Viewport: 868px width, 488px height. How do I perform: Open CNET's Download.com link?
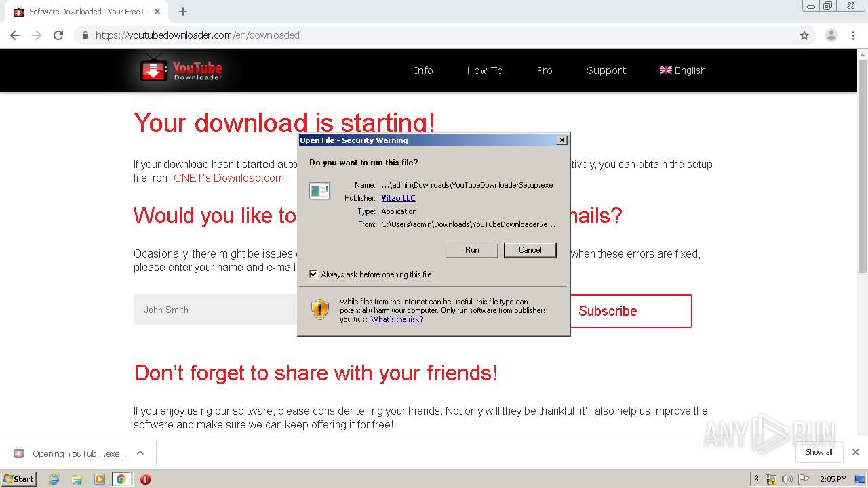pos(229,178)
